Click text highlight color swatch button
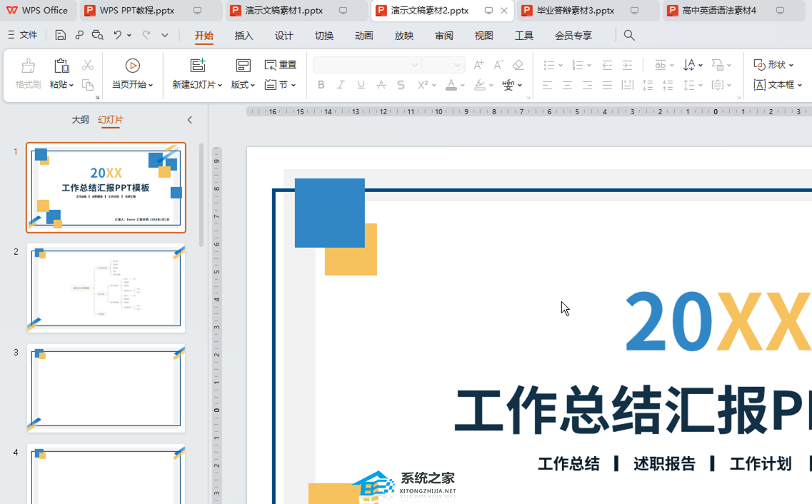812x504 pixels. coord(479,85)
